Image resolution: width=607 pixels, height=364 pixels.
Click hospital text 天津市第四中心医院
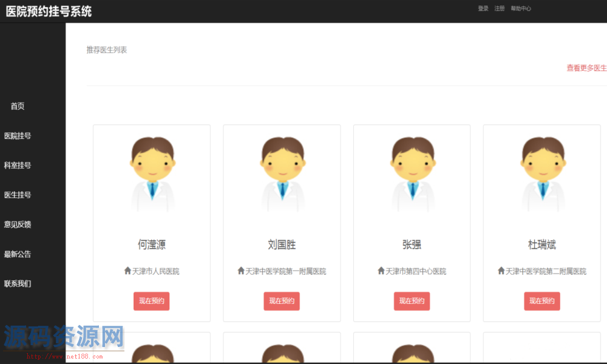pyautogui.click(x=416, y=271)
